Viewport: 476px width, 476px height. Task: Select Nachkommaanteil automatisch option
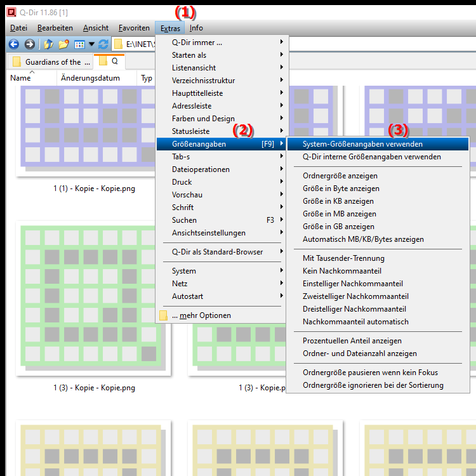(378, 322)
